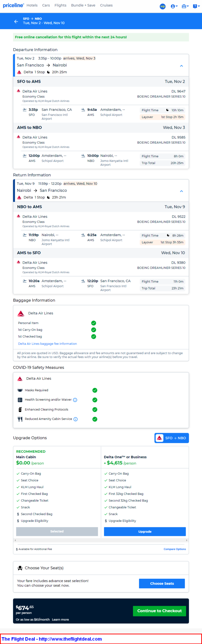Image resolution: width=202 pixels, height=644 pixels.
Task: Click the Personal Item green checkmark
Action: 94,323
